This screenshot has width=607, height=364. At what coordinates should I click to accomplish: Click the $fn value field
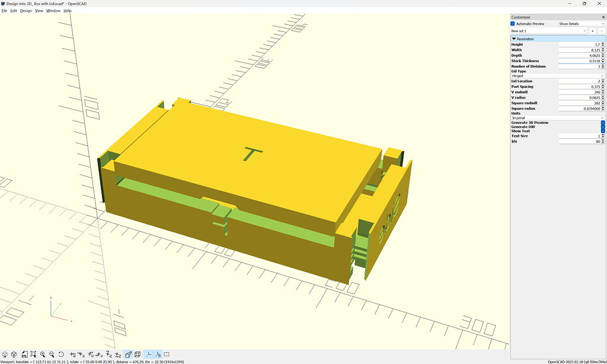click(x=580, y=141)
